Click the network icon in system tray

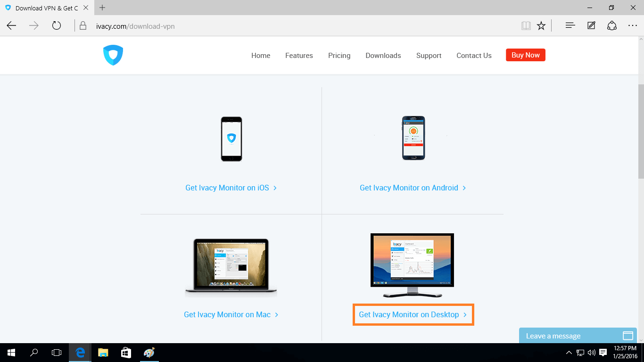click(580, 353)
